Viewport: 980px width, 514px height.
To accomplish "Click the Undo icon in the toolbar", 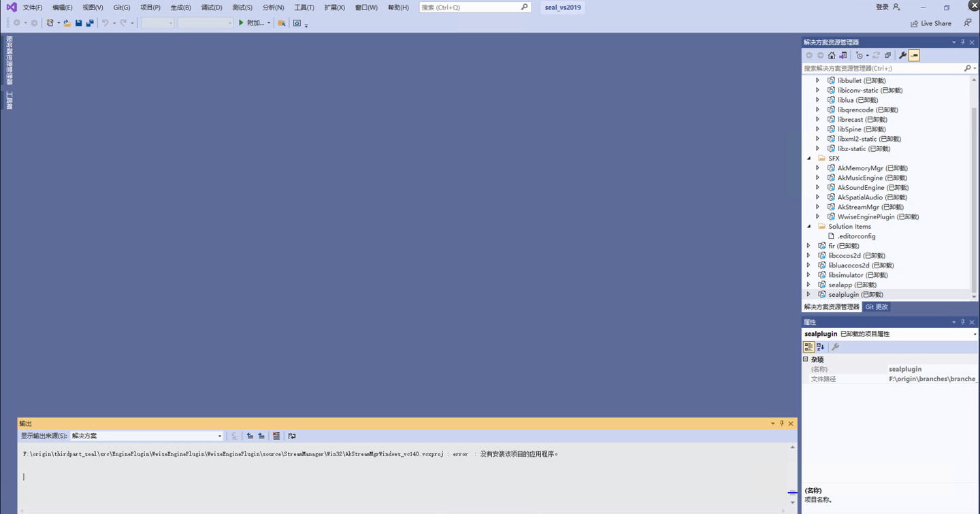I will tap(105, 22).
